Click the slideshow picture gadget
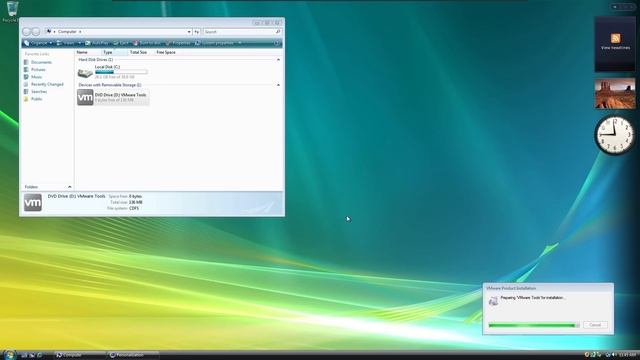The height and width of the screenshot is (360, 640). point(615,94)
